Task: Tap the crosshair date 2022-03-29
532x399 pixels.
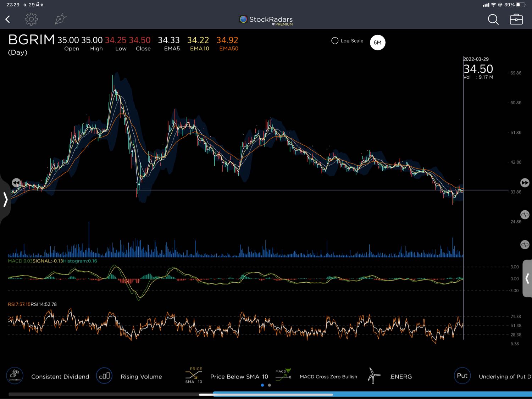Action: 476,59
